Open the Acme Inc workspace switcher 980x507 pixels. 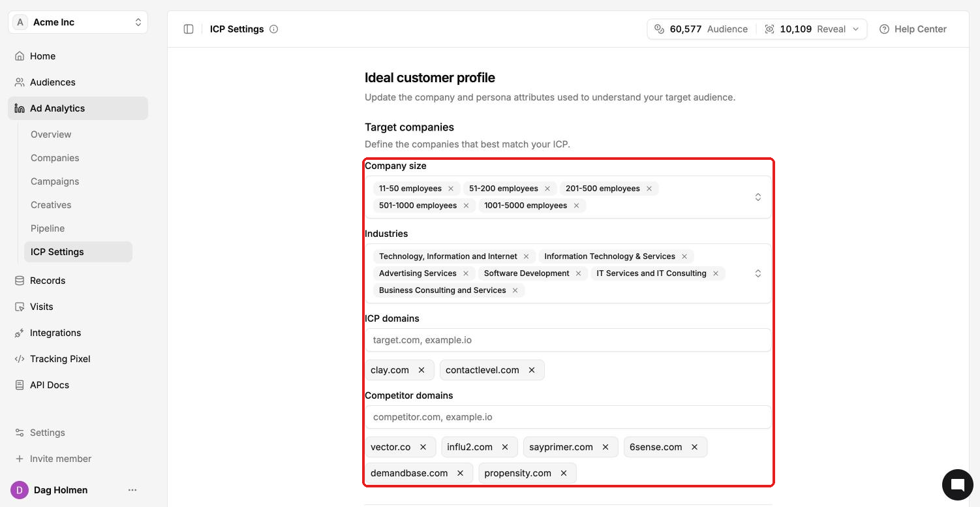[78, 22]
